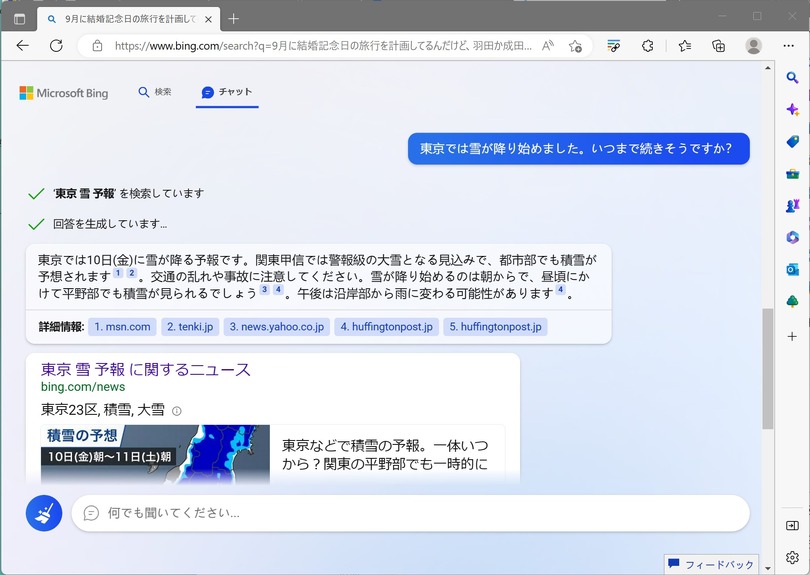This screenshot has width=810, height=575.
Task: View site information lock icon
Action: point(97,46)
